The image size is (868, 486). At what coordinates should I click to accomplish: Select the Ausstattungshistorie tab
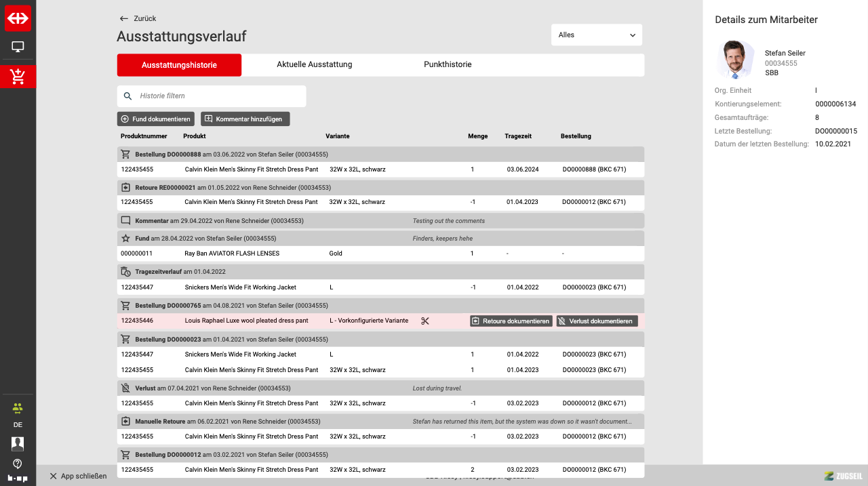[179, 65]
